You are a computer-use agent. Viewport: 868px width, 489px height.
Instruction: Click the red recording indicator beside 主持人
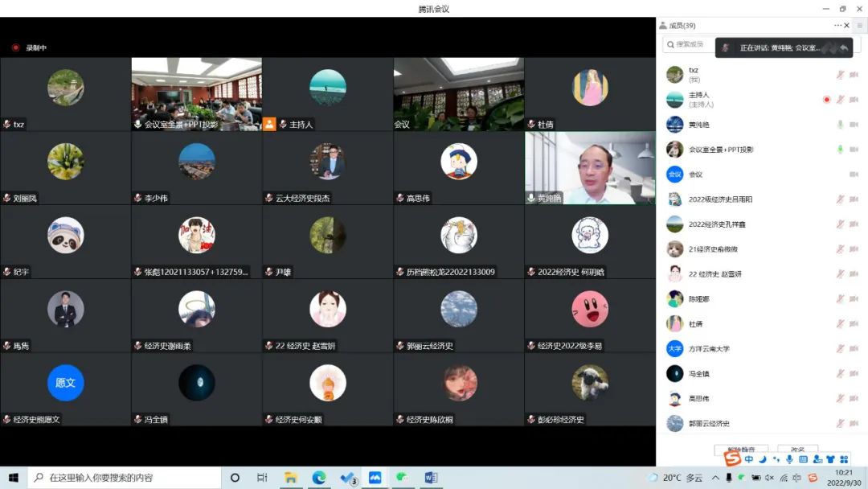[x=826, y=100]
